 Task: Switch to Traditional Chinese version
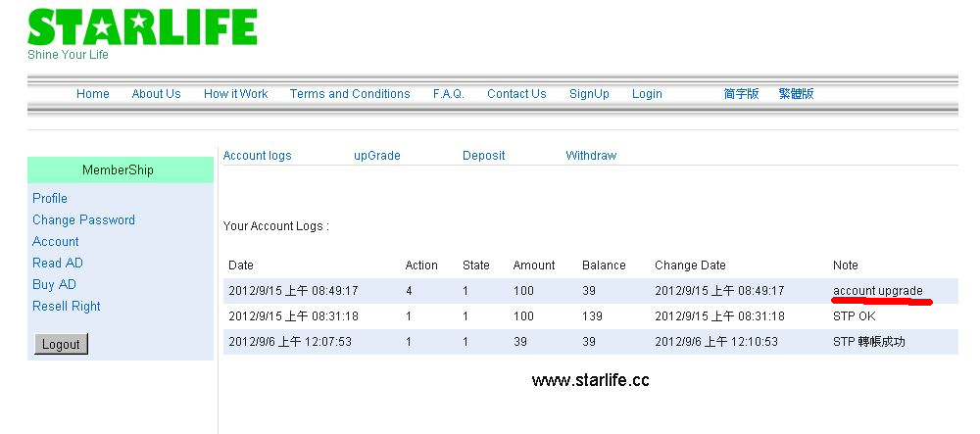point(796,94)
